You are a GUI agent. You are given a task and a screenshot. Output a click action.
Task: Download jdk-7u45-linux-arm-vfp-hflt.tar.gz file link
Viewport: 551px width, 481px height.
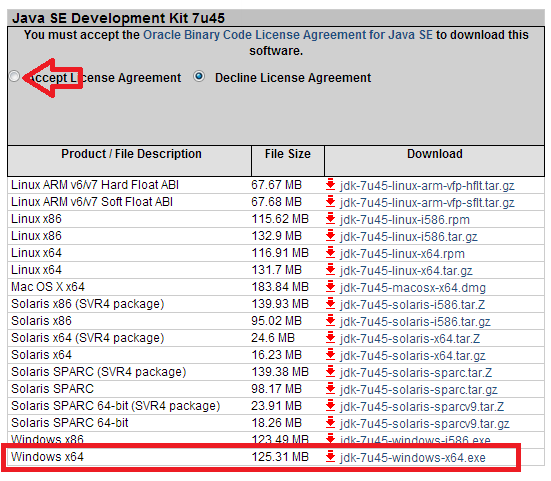point(427,186)
